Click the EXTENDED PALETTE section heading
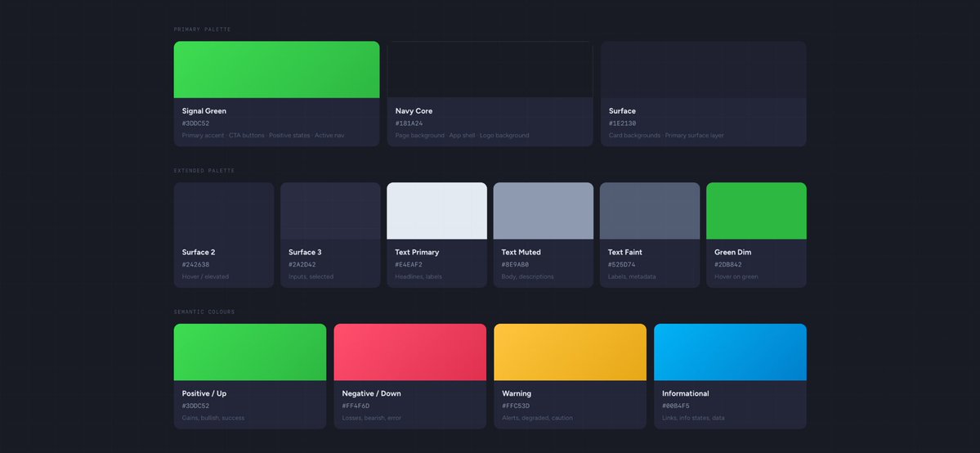Viewport: 980px width, 453px height. click(204, 171)
